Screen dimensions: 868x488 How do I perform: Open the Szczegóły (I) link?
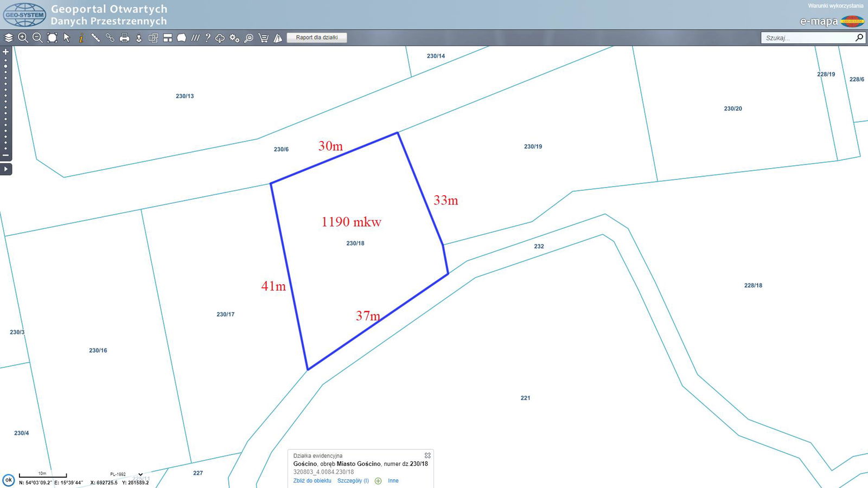coord(353,481)
